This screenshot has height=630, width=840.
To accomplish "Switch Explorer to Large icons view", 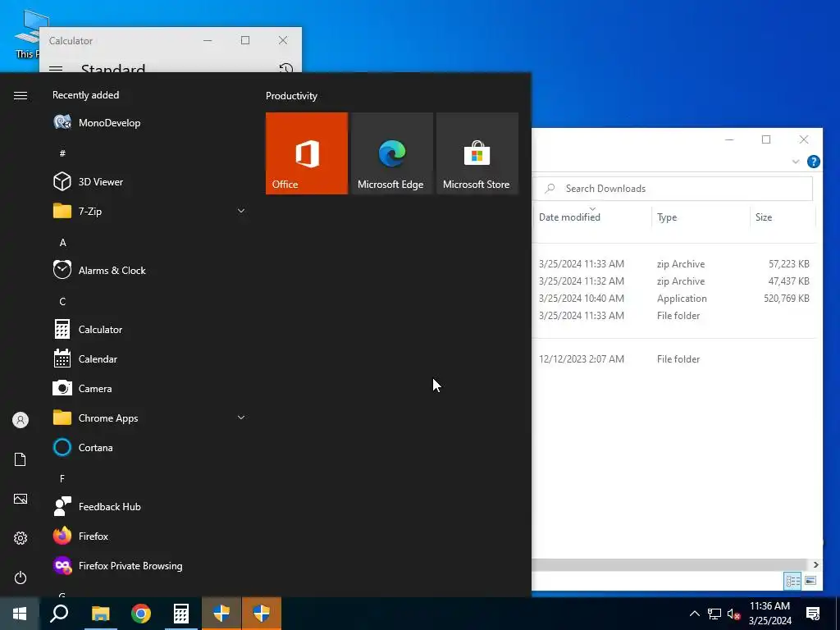I will (x=810, y=581).
